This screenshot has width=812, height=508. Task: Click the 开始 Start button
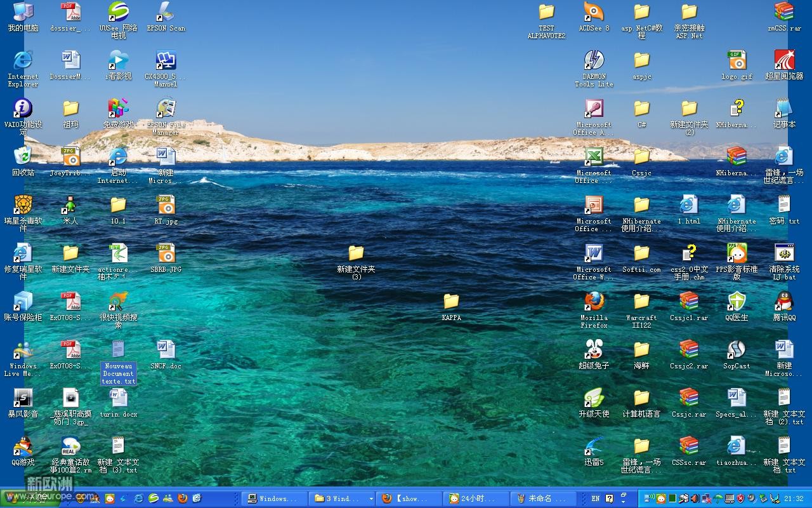point(29,498)
